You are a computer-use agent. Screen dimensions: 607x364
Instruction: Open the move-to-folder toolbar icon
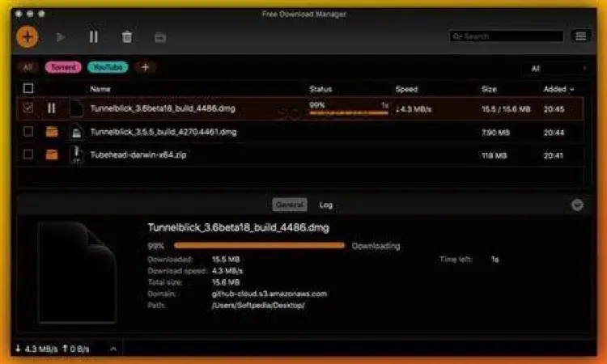(160, 37)
